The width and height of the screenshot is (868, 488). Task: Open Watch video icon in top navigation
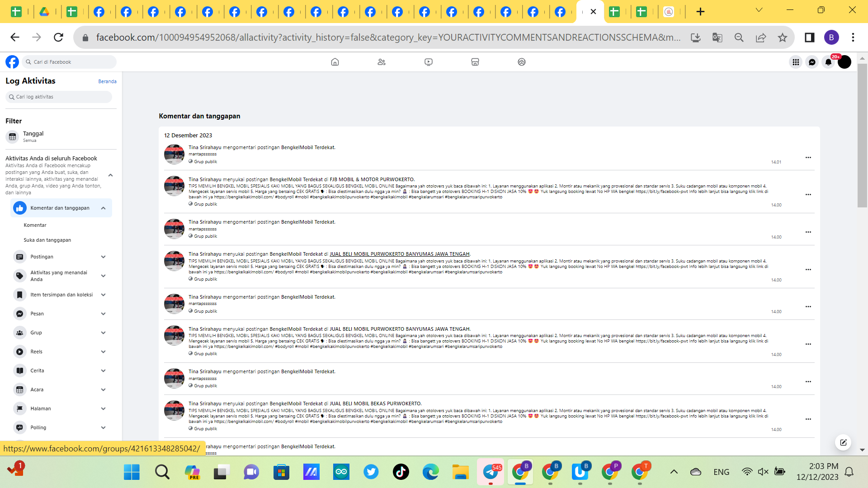tap(429, 62)
